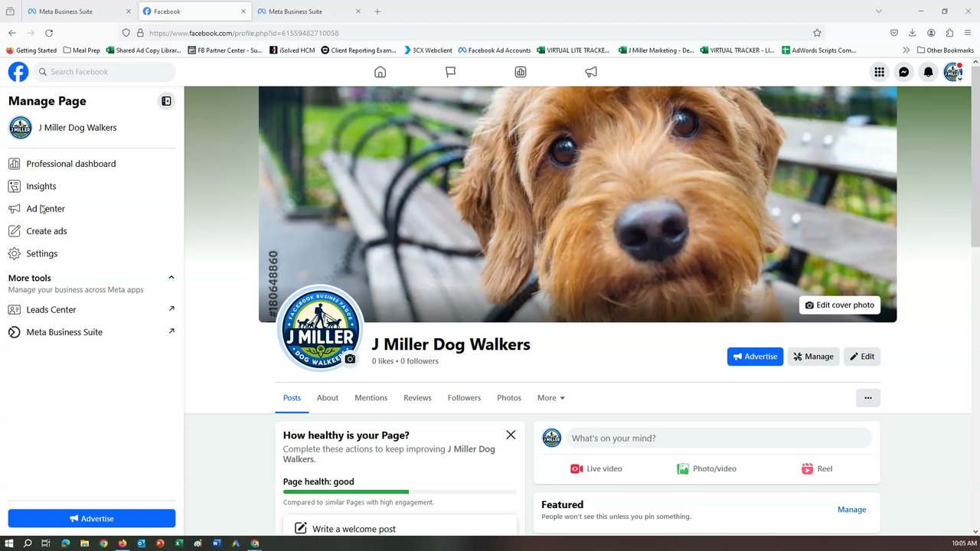Select the Reviews tab

click(417, 398)
